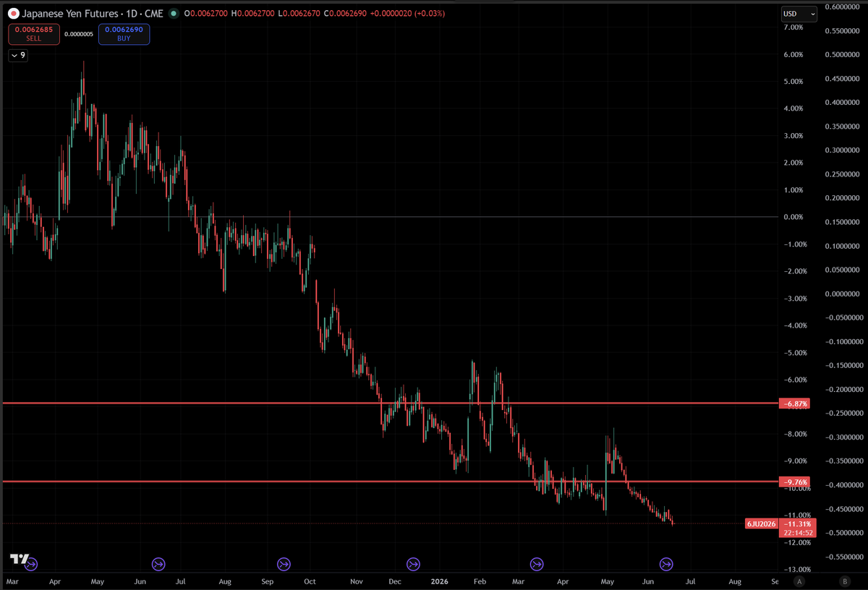Click the high value H0.0062700
The image size is (868, 590).
252,14
